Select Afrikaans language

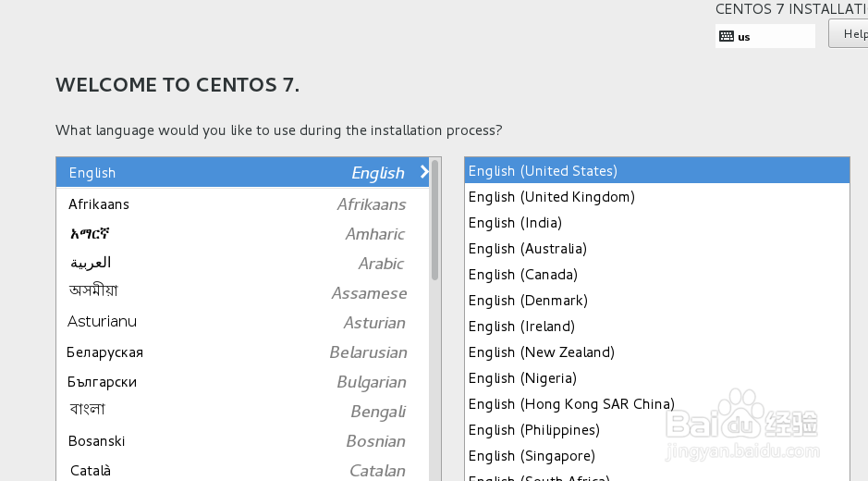(242, 203)
